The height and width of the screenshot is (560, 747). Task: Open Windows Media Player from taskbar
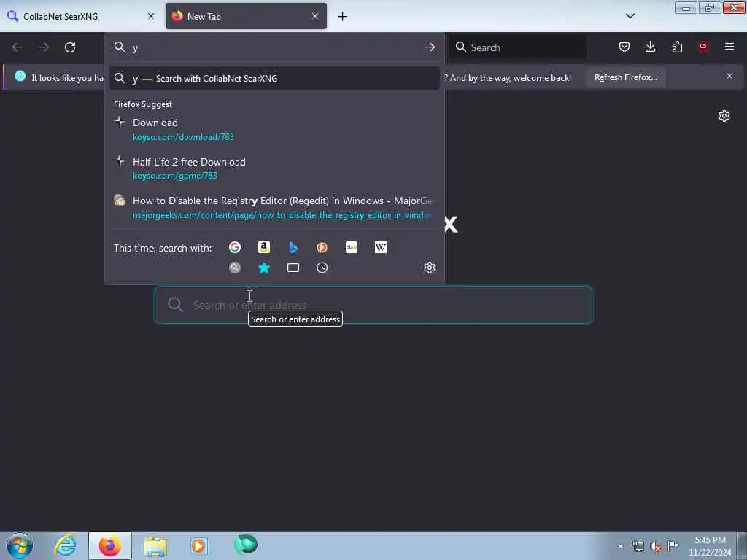coord(199,545)
